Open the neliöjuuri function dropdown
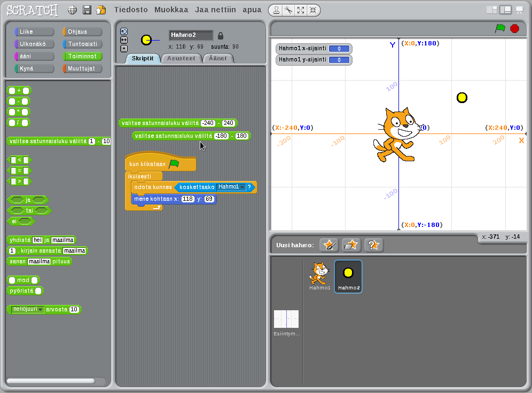532x393 pixels. (x=28, y=309)
